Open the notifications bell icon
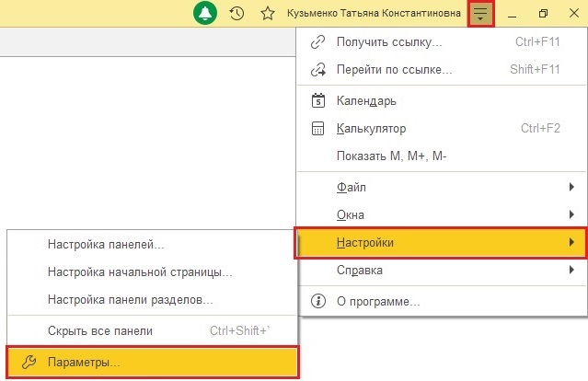This screenshot has height=381, width=588. (x=205, y=13)
